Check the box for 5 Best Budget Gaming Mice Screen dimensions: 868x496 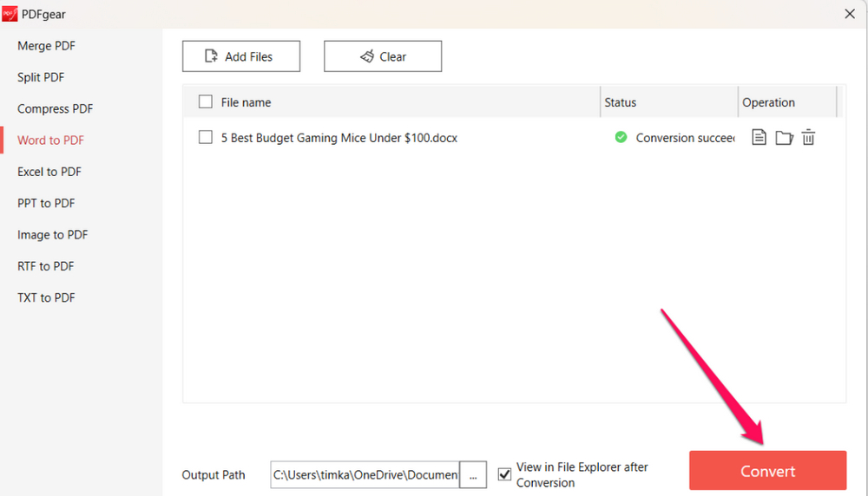click(206, 137)
